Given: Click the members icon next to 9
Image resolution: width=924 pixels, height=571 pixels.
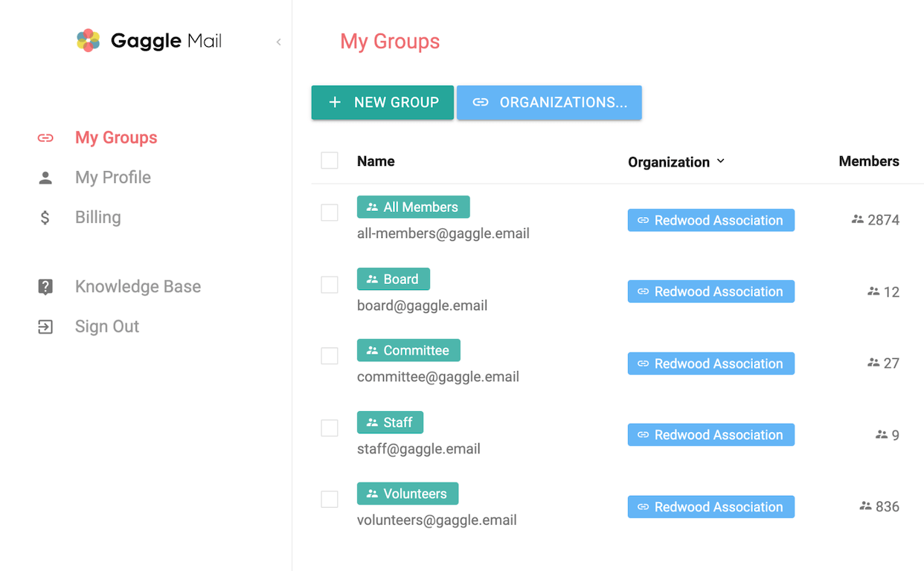Looking at the screenshot, I should 882,434.
